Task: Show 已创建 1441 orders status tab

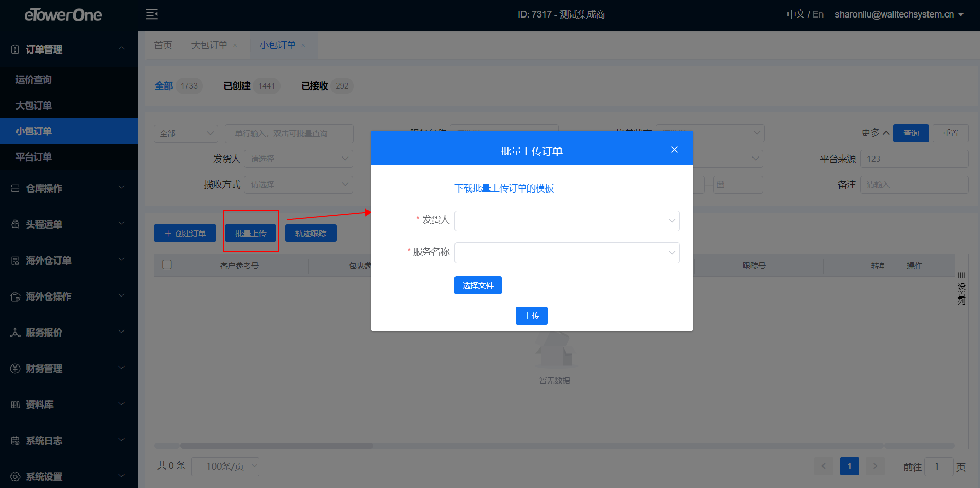Action: tap(252, 86)
